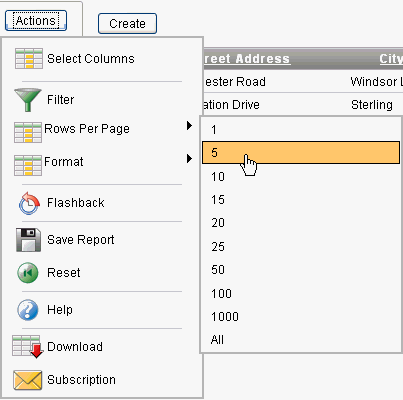Screen dimensions: 403x400
Task: Click the Windsor city cell
Action: pos(376,82)
